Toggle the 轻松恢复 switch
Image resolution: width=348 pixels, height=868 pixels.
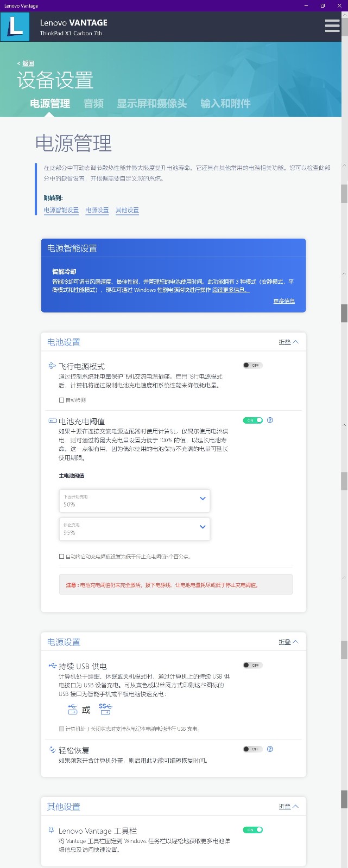pyautogui.click(x=252, y=749)
